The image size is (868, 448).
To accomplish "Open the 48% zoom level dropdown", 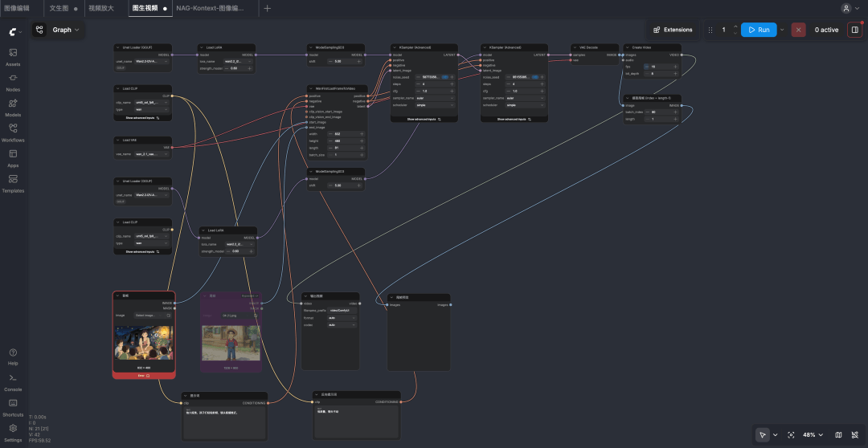I will click(813, 434).
